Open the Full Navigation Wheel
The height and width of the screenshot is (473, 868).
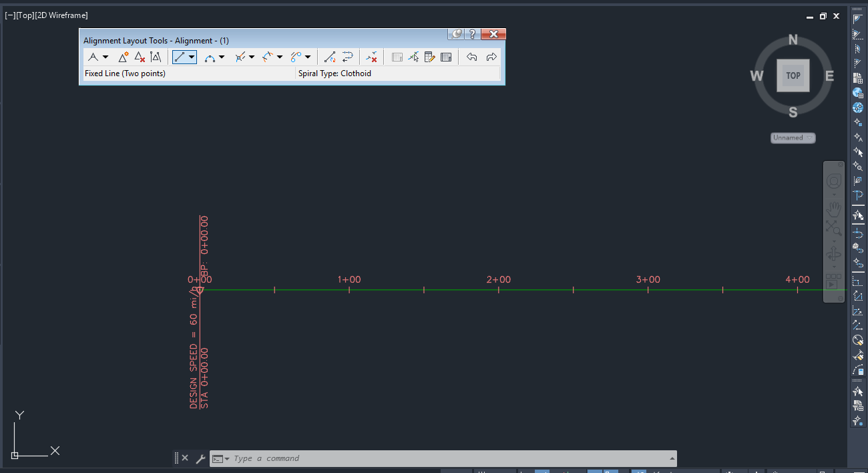(833, 180)
